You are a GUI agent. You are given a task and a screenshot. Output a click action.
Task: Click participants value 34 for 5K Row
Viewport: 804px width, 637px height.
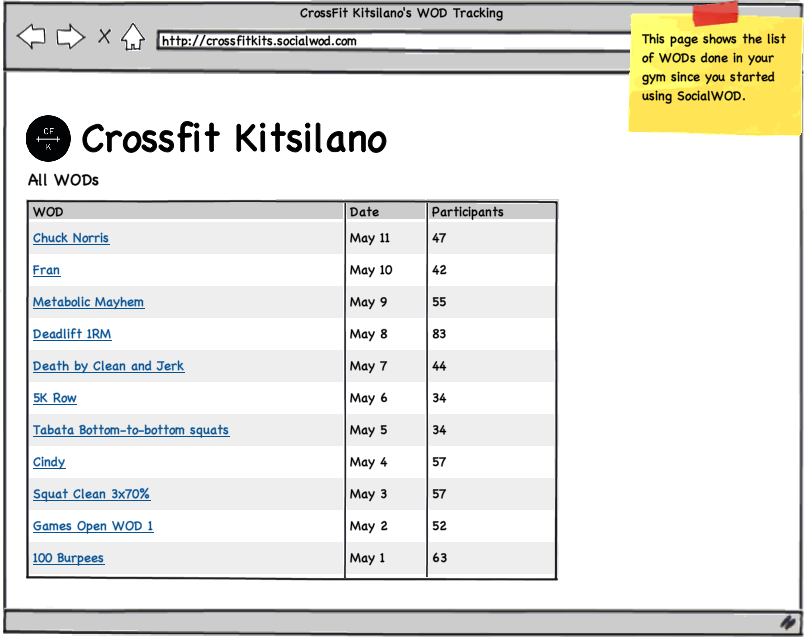[439, 398]
